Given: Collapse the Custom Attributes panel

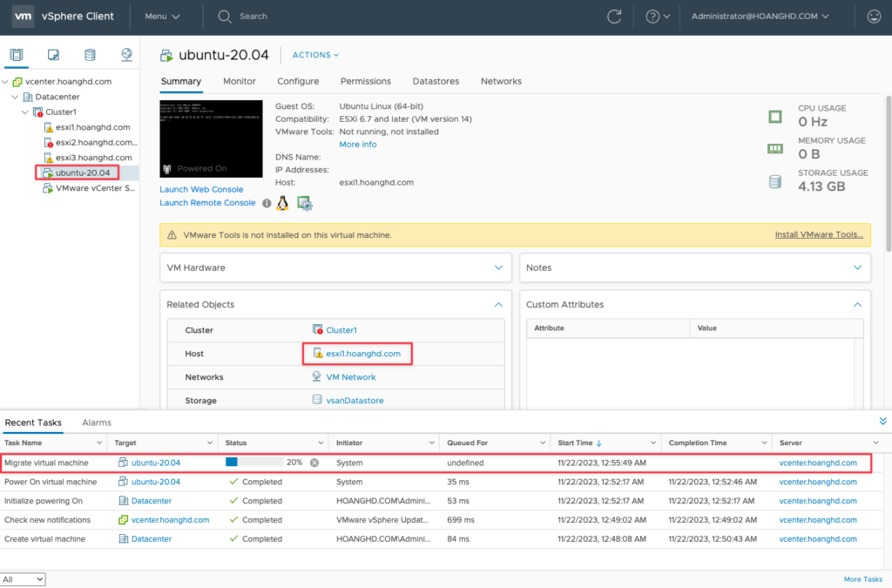Looking at the screenshot, I should click(x=857, y=305).
